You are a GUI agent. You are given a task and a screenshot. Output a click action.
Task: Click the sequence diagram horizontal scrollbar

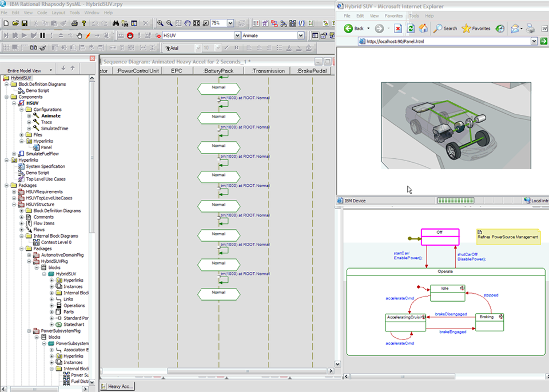tap(247, 371)
